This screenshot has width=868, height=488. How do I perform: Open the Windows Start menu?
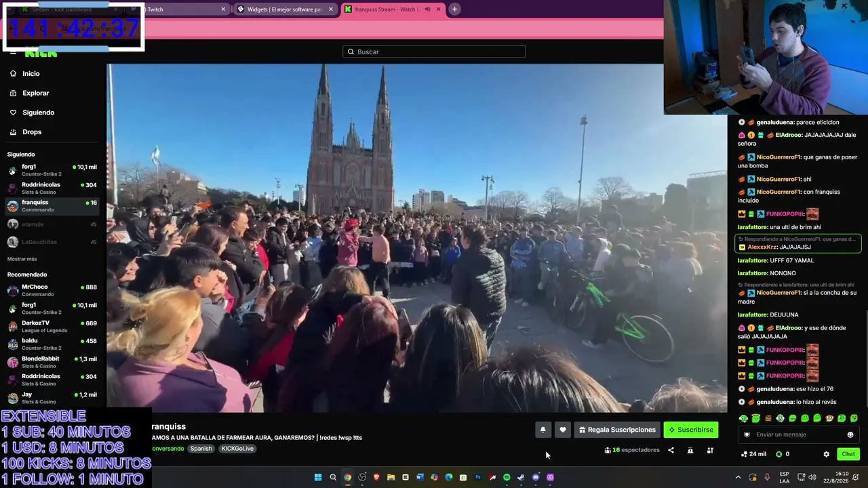click(x=318, y=477)
